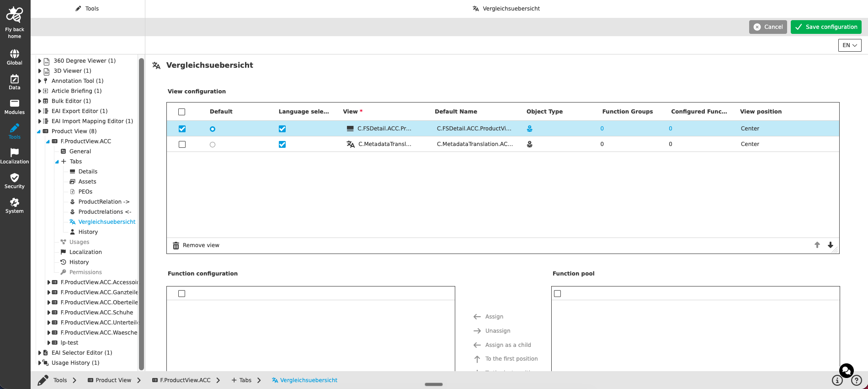Open the help question mark icon
This screenshot has height=389, width=868.
(857, 380)
